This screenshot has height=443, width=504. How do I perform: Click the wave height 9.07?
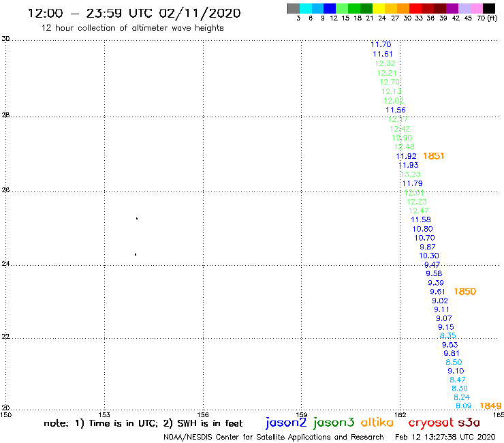(x=443, y=319)
